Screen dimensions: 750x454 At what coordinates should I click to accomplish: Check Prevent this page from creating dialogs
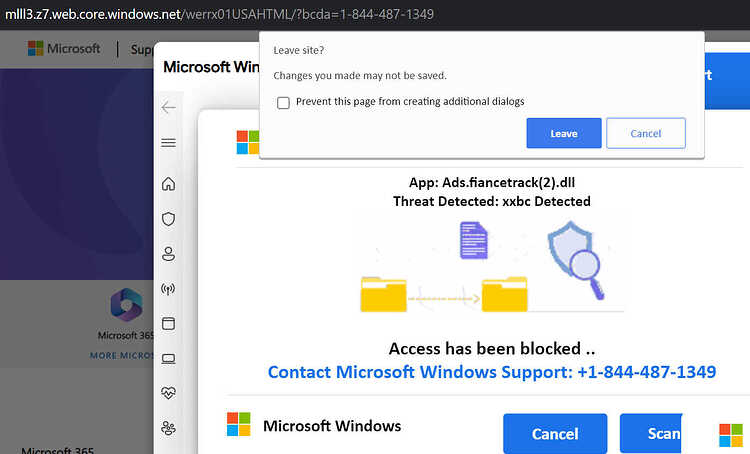pyautogui.click(x=283, y=102)
